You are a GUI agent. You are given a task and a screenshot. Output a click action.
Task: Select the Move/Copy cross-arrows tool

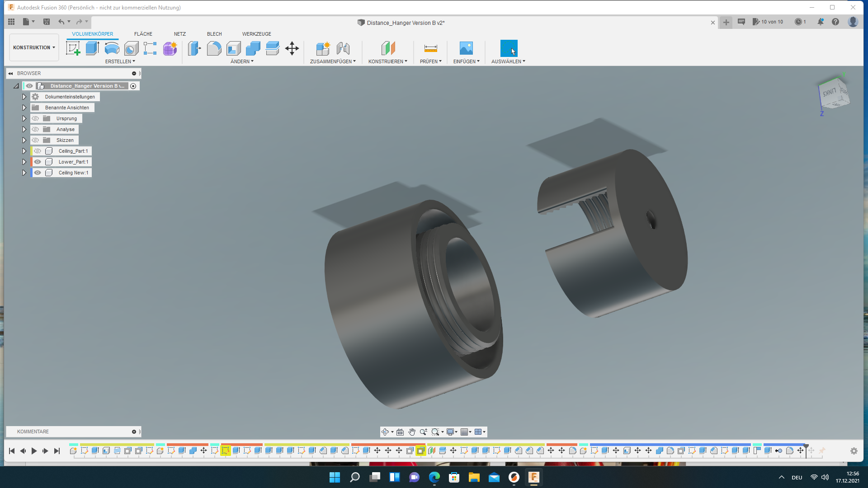[292, 48]
